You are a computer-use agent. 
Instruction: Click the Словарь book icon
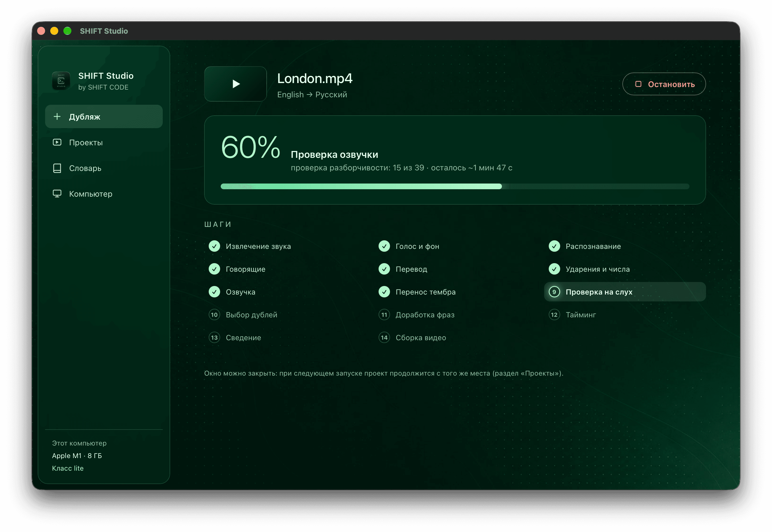(57, 168)
